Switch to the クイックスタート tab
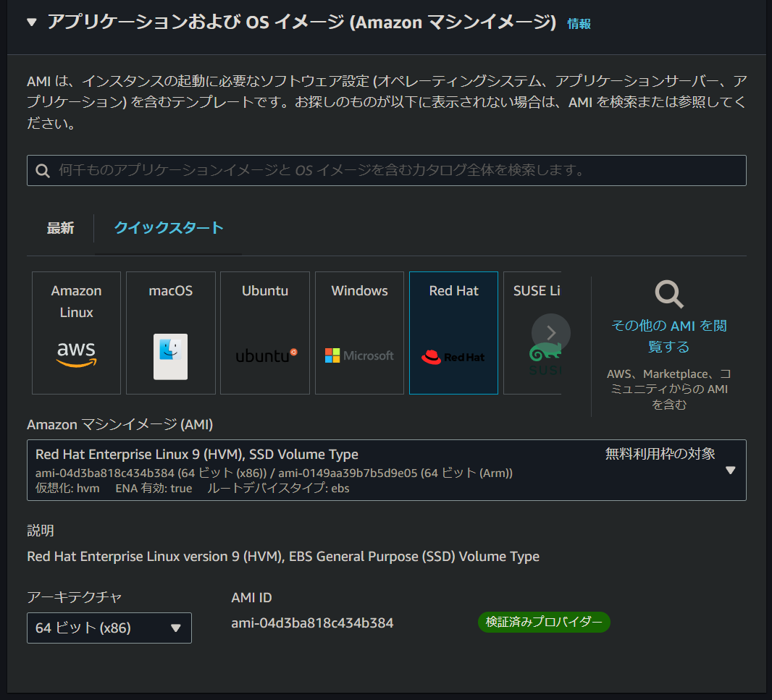This screenshot has height=700, width=772. pos(169,227)
